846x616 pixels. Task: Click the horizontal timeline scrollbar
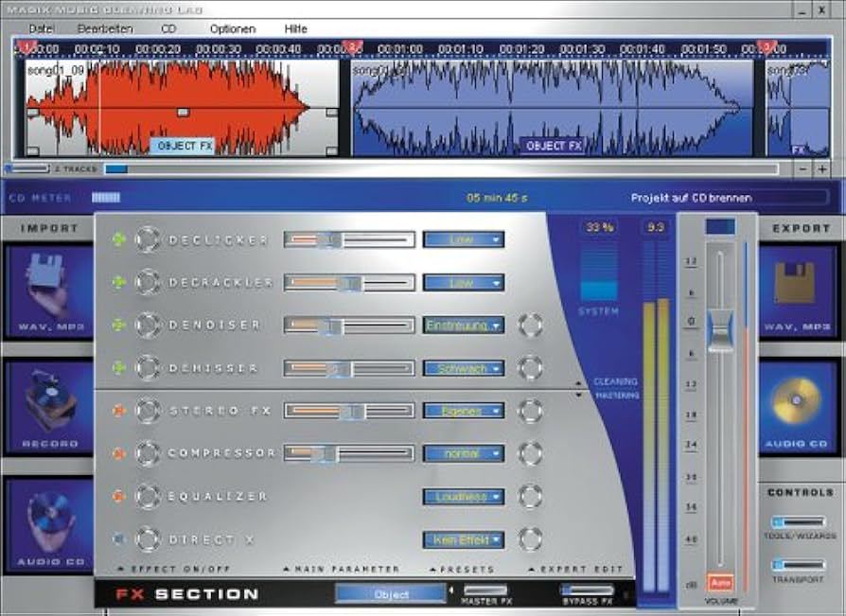coord(441,169)
